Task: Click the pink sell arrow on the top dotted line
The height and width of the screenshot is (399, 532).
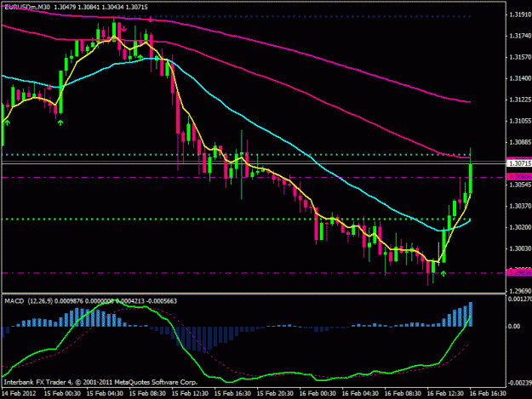Action: (x=150, y=20)
